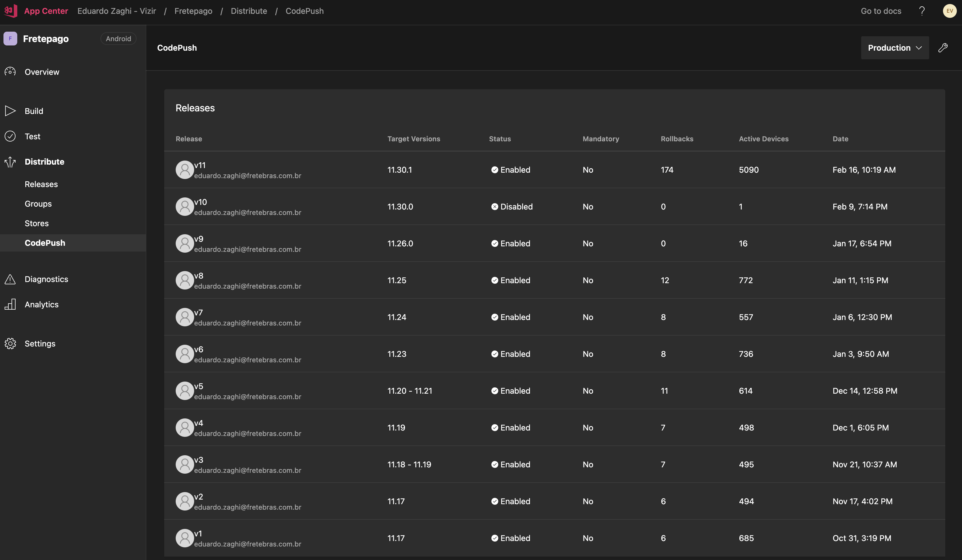Screen dimensions: 962x560
Task: Open the Production deployment dropdown
Action: point(895,48)
